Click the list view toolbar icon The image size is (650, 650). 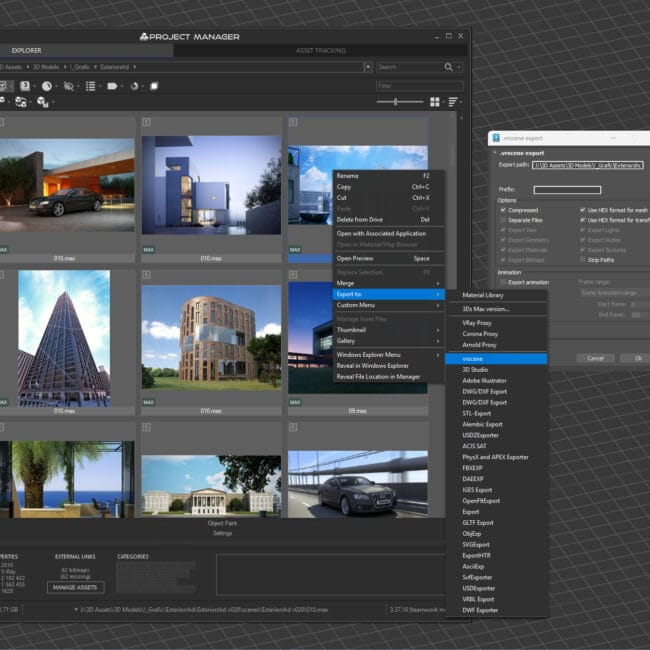coord(90,86)
